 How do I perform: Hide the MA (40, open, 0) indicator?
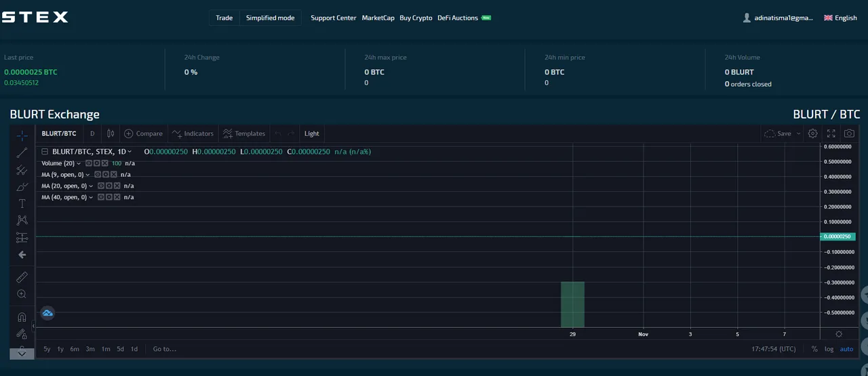pos(100,197)
